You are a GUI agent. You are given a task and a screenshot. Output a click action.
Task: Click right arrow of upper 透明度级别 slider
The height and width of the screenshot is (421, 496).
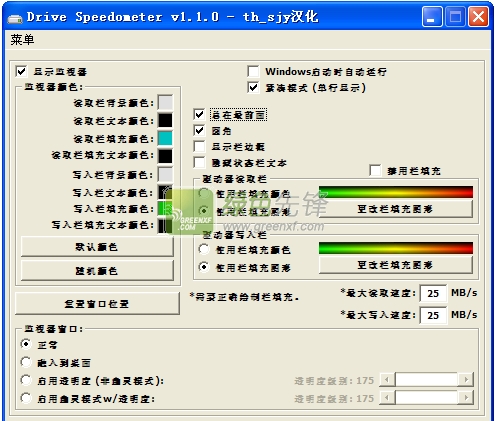[x=466, y=380]
